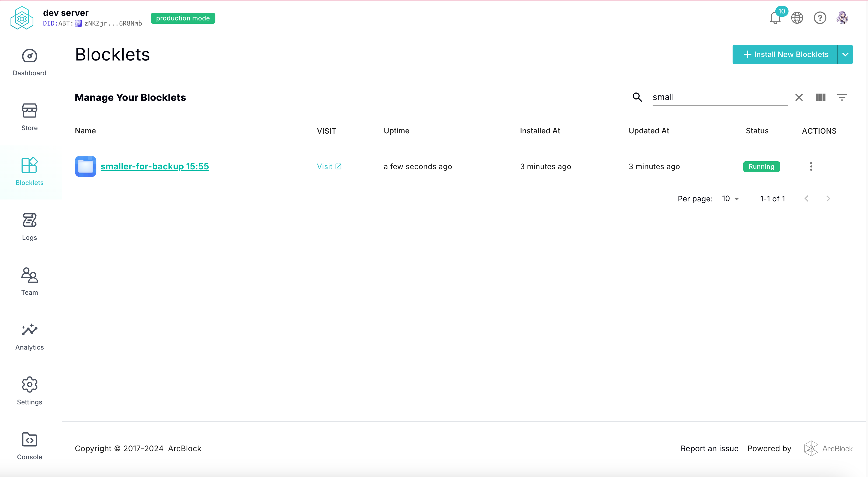Click the Report an issue link

(x=709, y=448)
